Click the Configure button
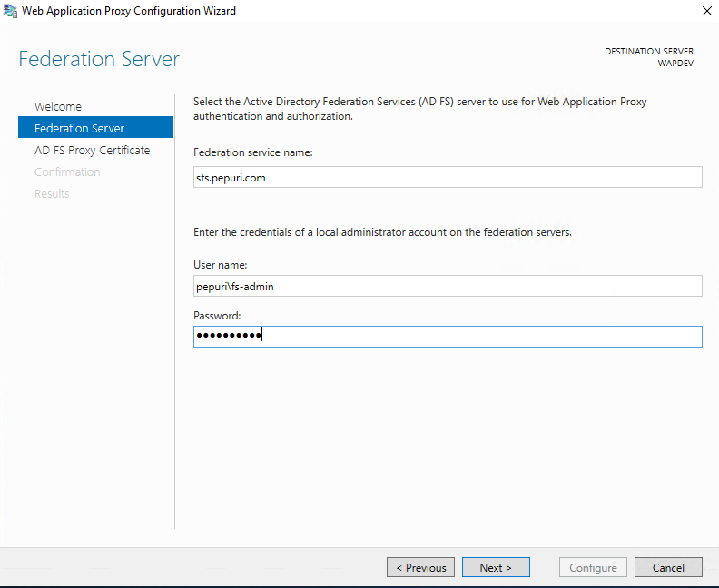Screen dimensions: 719x588 tap(593, 567)
